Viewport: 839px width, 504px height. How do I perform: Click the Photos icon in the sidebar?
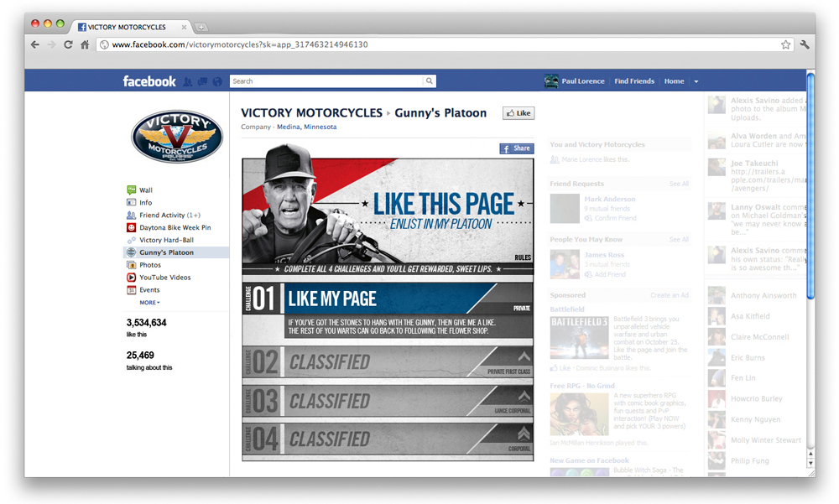[131, 265]
